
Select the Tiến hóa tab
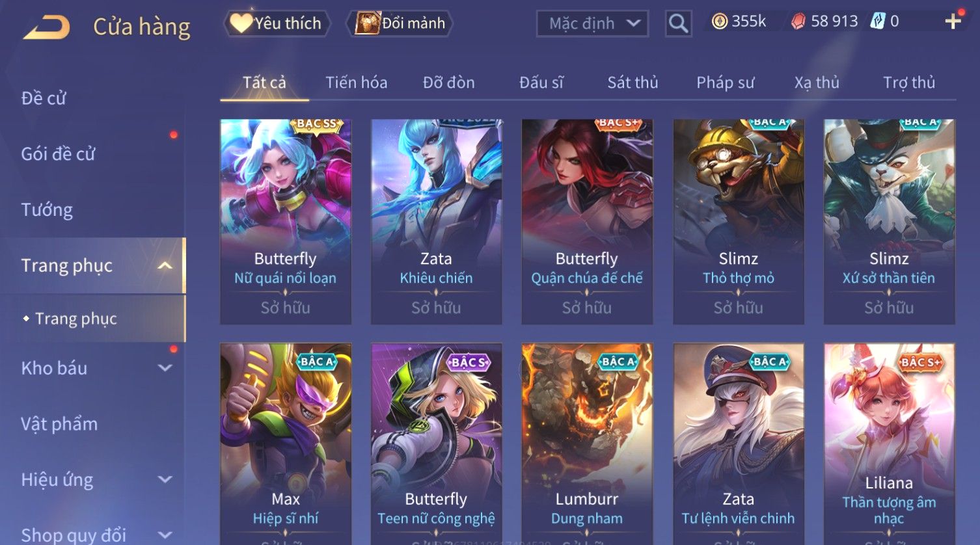click(x=356, y=83)
